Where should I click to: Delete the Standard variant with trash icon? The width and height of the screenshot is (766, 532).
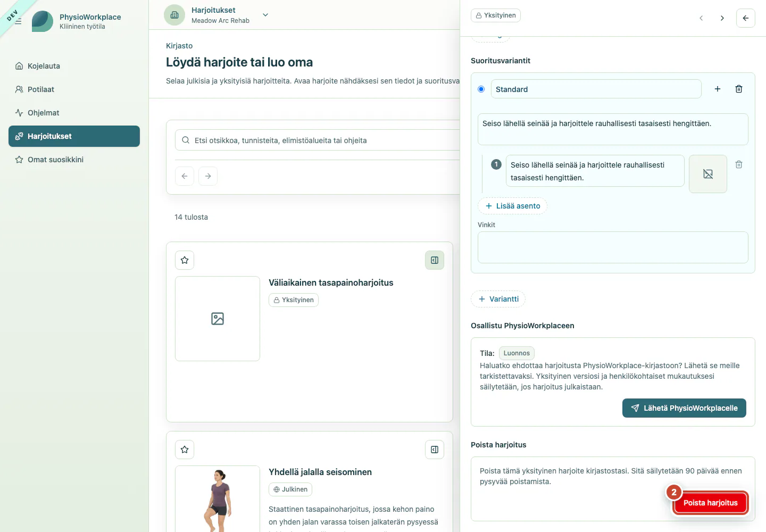coord(739,89)
